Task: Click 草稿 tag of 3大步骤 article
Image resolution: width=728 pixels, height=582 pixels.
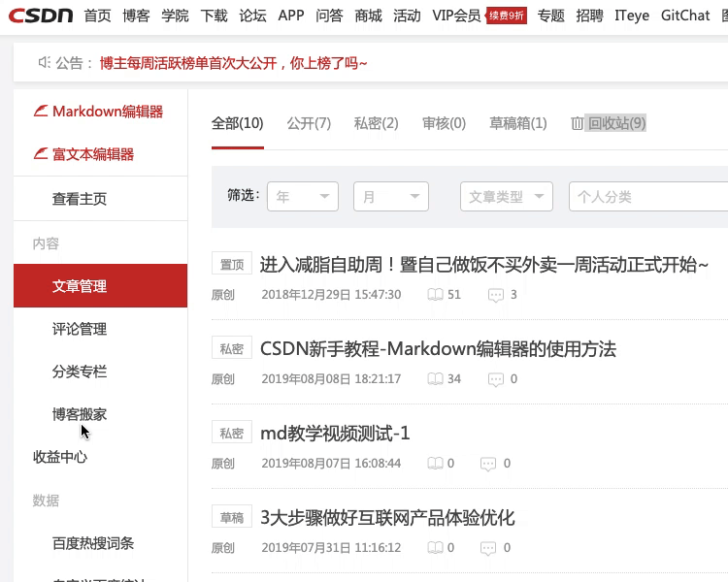Action: click(232, 517)
